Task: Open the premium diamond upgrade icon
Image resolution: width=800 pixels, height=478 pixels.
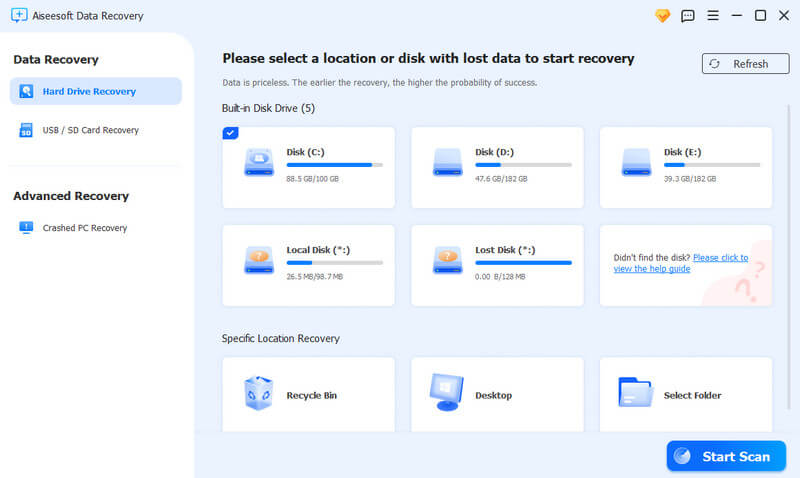Action: coord(662,16)
